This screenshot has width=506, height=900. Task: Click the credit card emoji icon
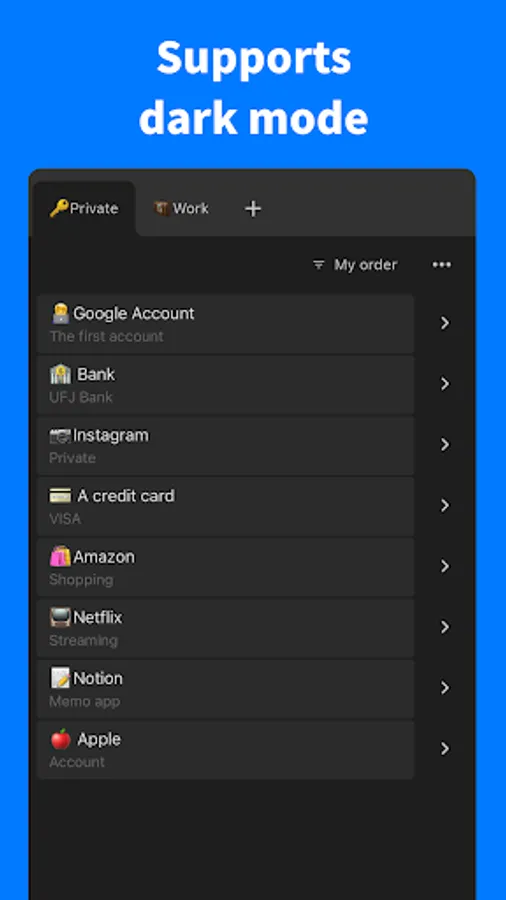(x=60, y=496)
